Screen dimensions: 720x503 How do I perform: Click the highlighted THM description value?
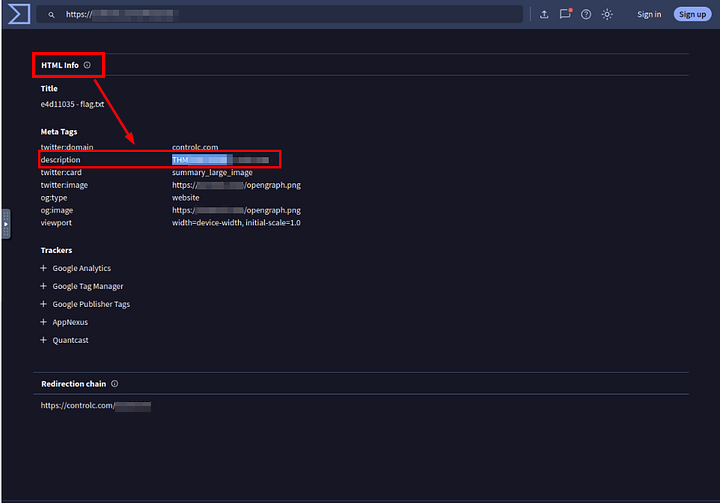[220, 160]
